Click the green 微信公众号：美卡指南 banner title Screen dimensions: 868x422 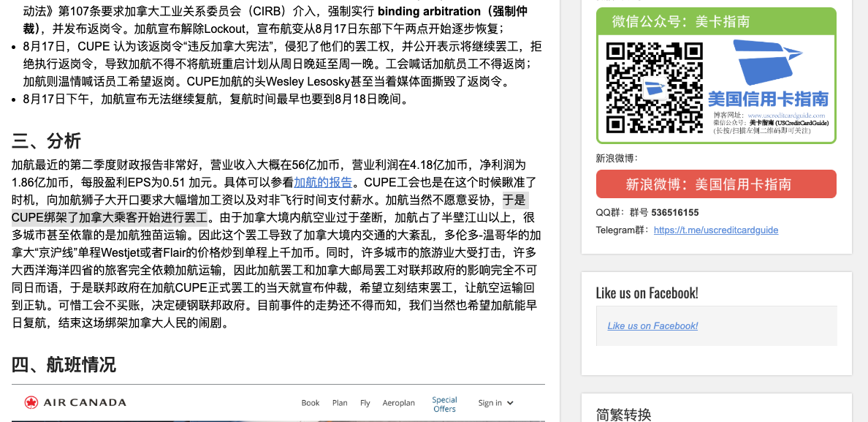(681, 22)
